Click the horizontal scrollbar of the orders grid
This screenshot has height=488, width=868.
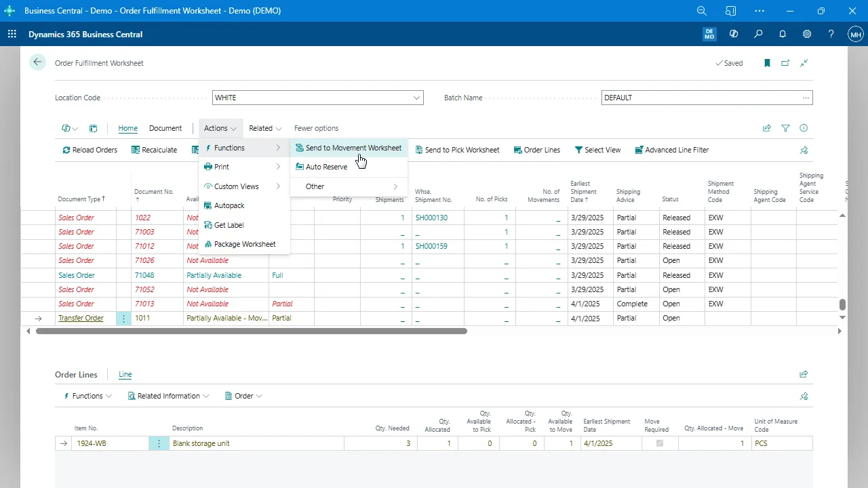click(x=251, y=331)
